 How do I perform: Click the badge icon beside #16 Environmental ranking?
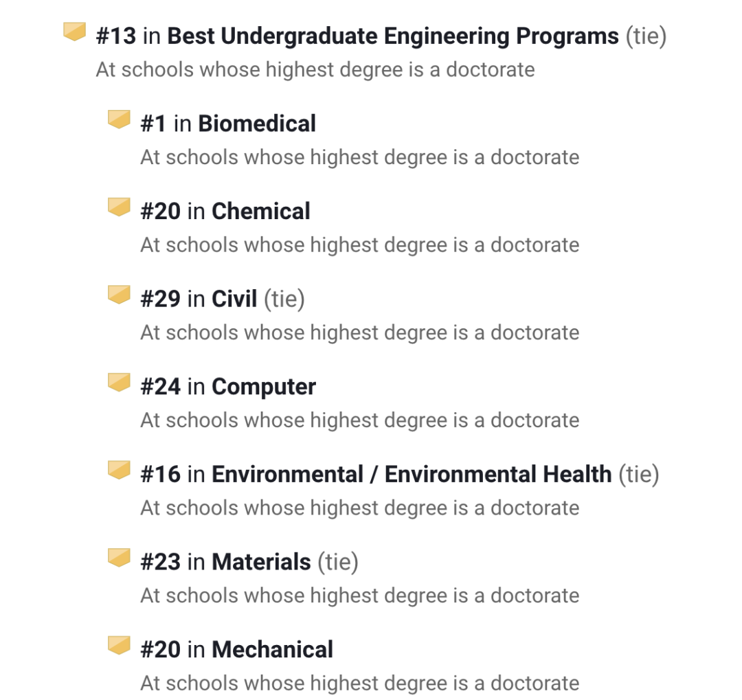(119, 470)
